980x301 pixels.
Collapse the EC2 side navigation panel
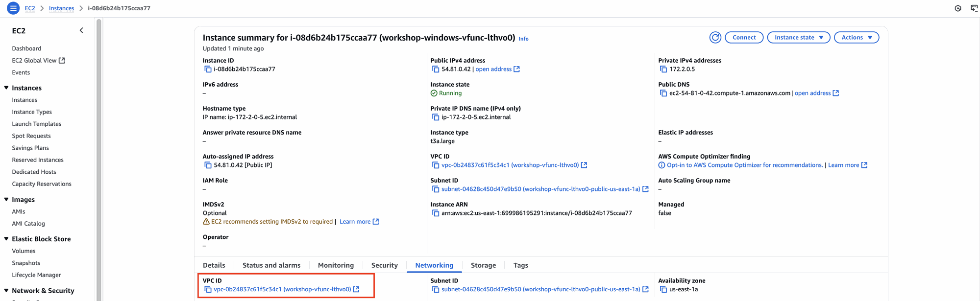tap(81, 30)
